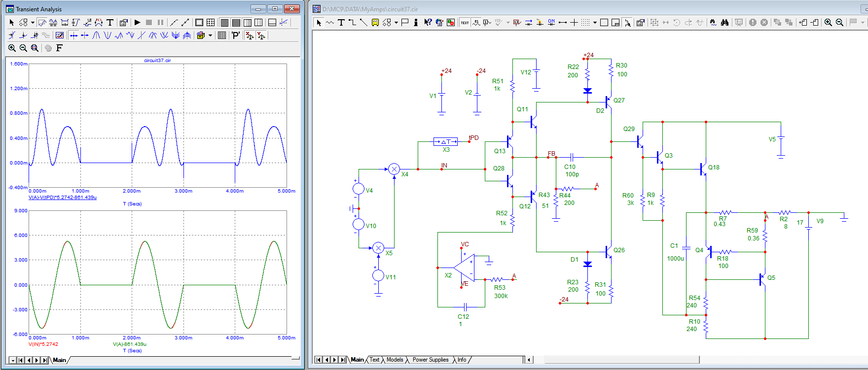868x370 pixels.
Task: Select the Text tool in Transient Analysis toolbar
Action: coord(110,23)
